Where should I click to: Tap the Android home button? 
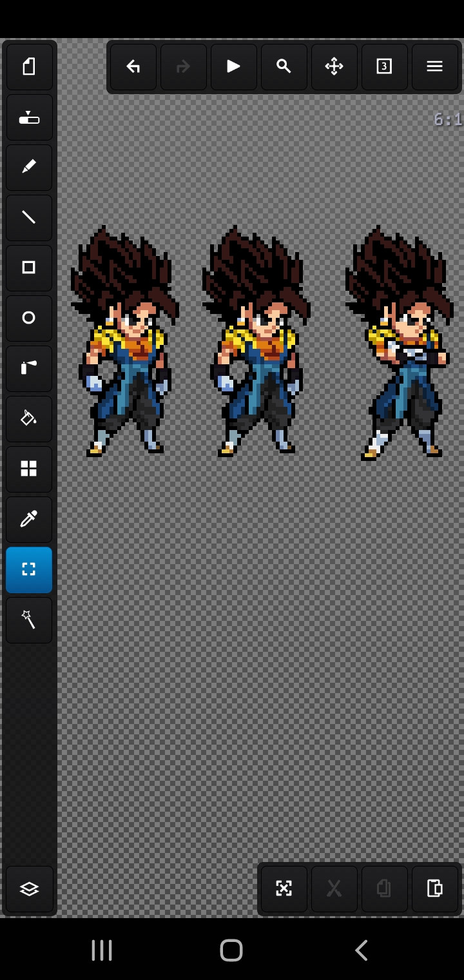pyautogui.click(x=231, y=950)
